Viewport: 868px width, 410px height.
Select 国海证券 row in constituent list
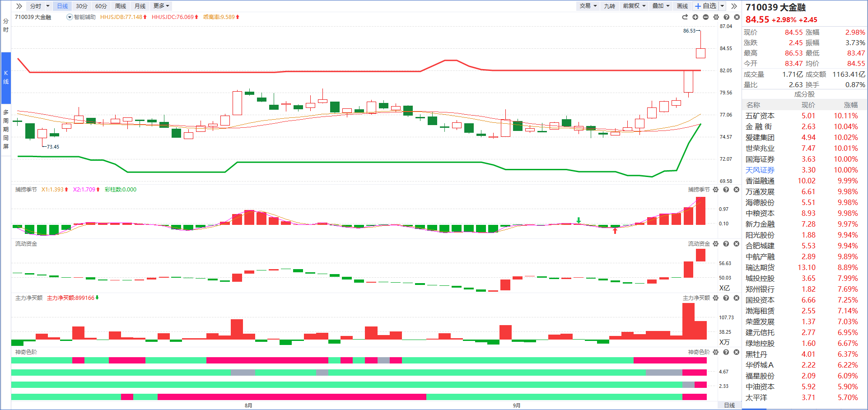804,159
